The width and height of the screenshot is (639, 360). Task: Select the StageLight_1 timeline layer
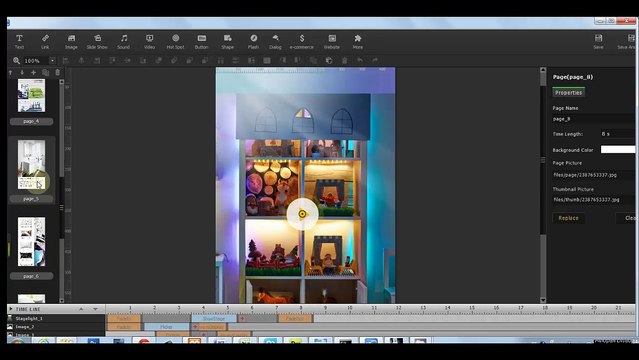coord(56,318)
